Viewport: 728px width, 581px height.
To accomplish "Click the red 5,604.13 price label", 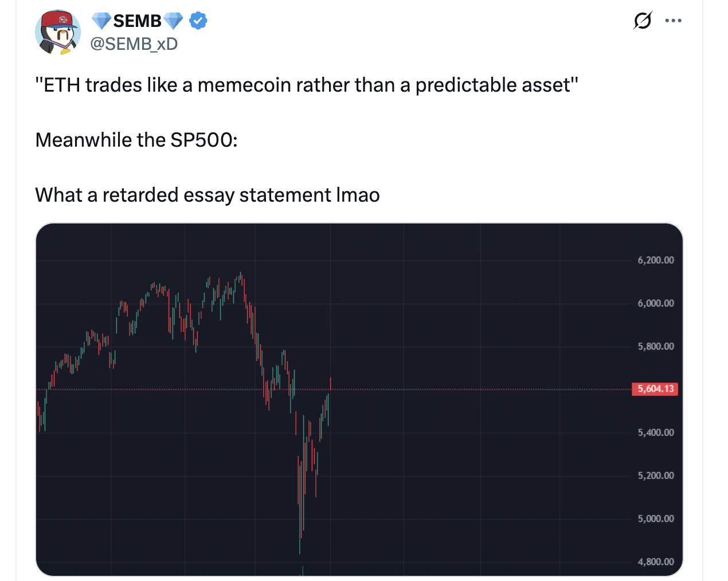I will (655, 389).
